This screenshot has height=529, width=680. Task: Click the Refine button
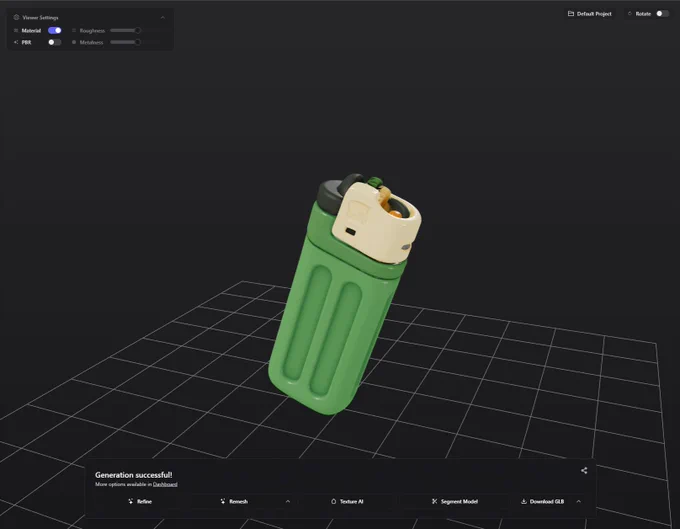coord(140,501)
